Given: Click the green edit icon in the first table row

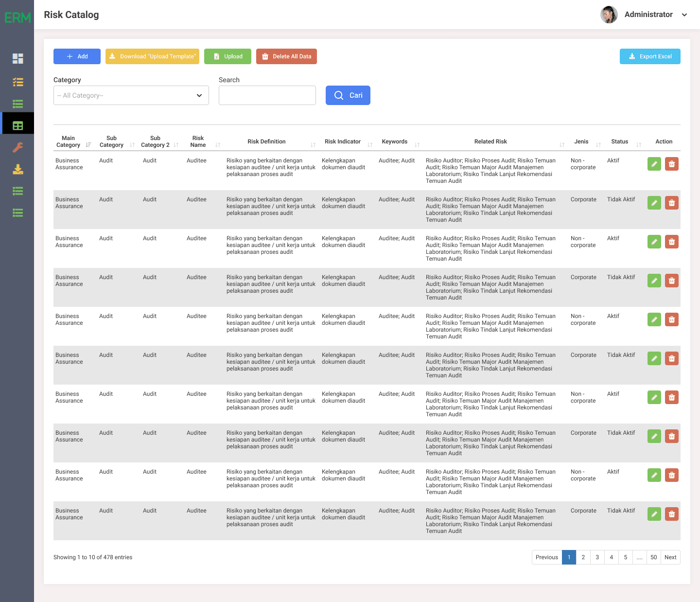Looking at the screenshot, I should tap(654, 164).
